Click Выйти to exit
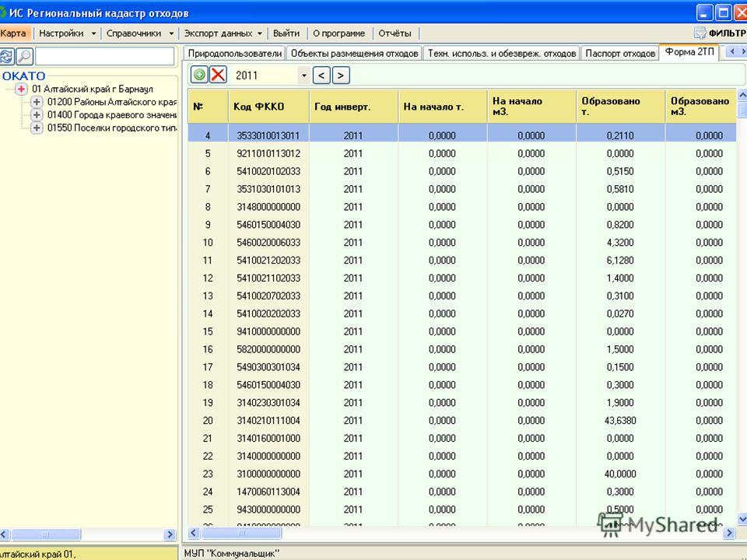Screen dimensions: 747x560 tap(286, 33)
